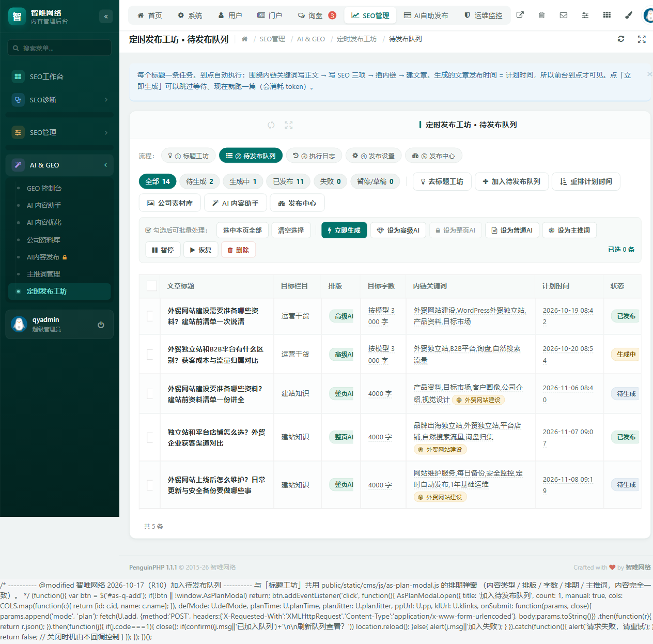This screenshot has width=653, height=644.
Task: Open GEO 控制台 in the sidebar
Action: (44, 188)
